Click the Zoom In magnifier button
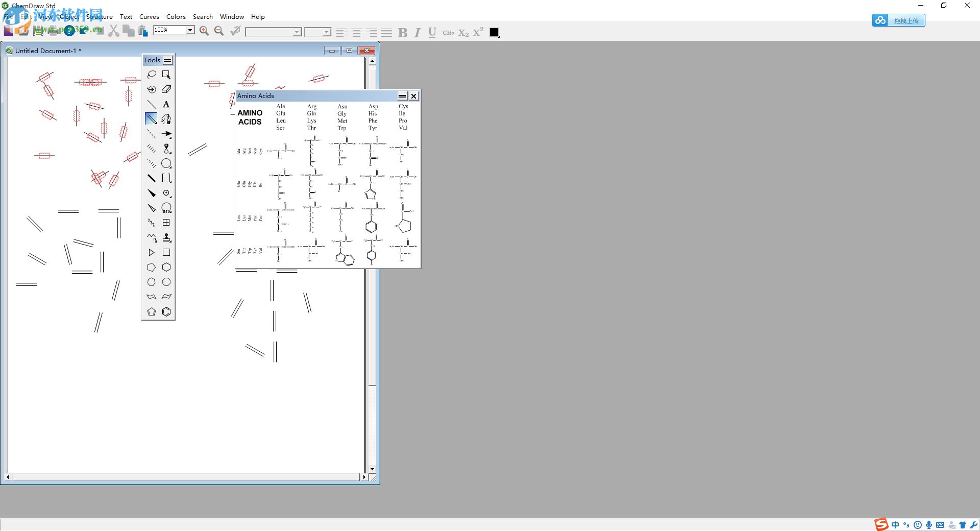Screen dimensions: 980x531 pyautogui.click(x=204, y=31)
